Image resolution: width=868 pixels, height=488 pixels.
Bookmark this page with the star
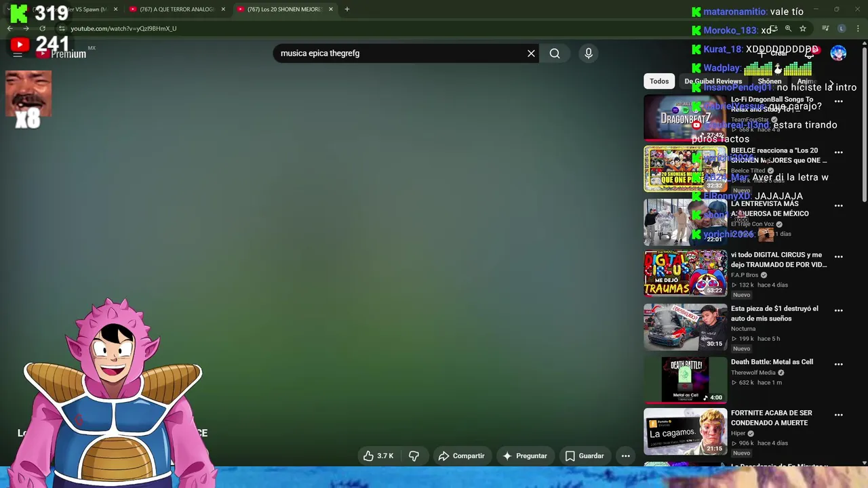[x=803, y=28]
